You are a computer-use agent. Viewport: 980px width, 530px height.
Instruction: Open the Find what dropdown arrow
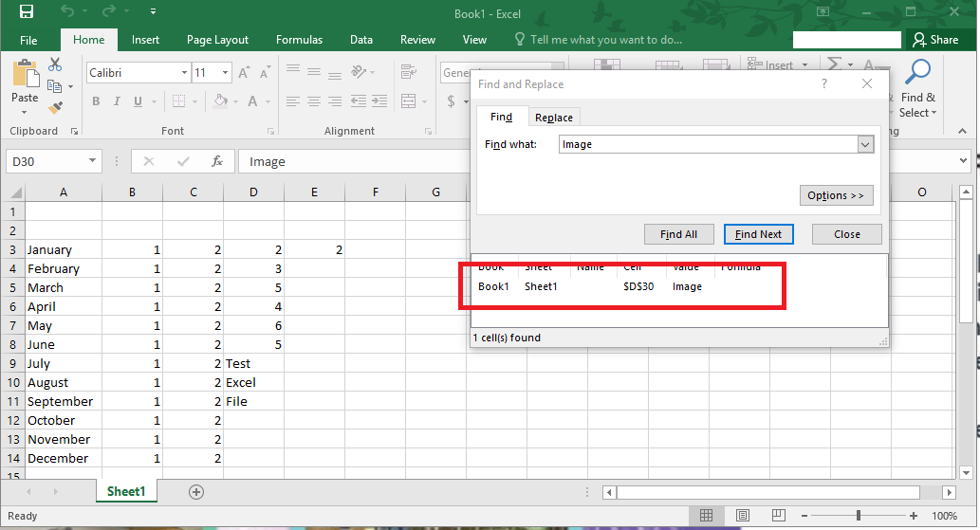pyautogui.click(x=864, y=144)
